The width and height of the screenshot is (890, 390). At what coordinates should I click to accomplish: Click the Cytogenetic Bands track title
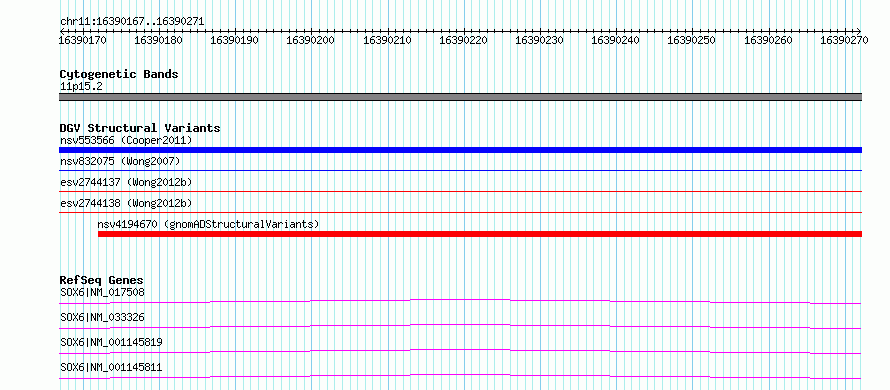point(119,74)
